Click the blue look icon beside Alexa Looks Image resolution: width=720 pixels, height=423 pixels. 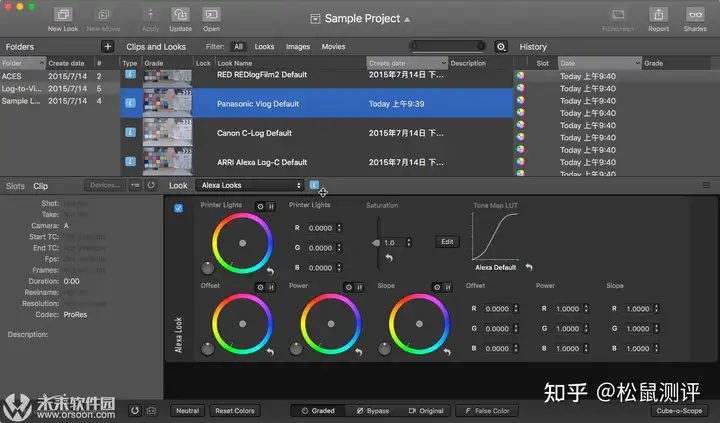point(314,185)
